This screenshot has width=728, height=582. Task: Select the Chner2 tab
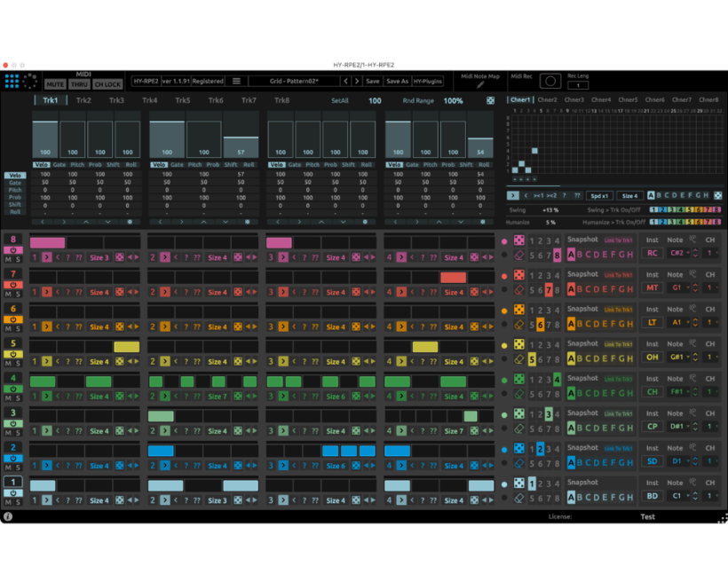pos(548,100)
